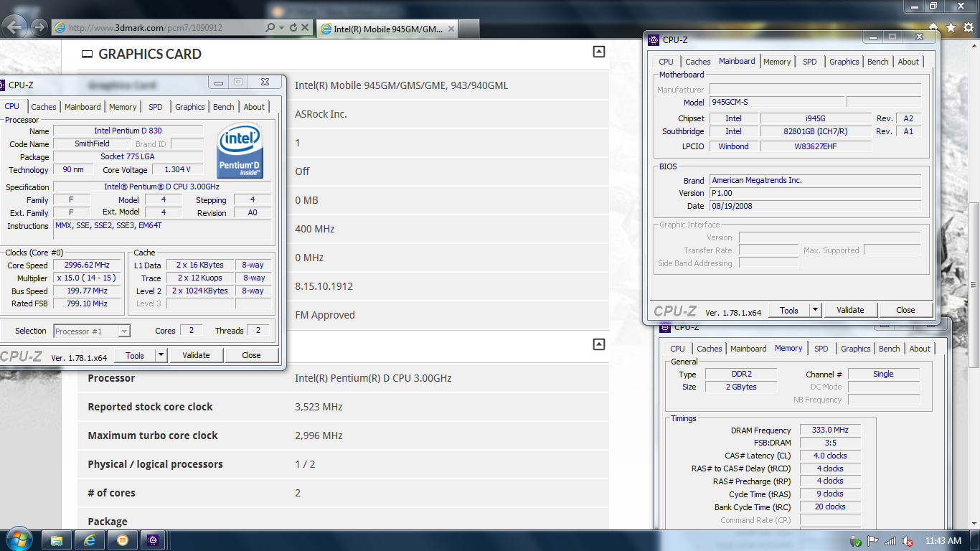The image size is (980, 551).
Task: Expand Tools arrow in CPU tab window
Action: 161,355
